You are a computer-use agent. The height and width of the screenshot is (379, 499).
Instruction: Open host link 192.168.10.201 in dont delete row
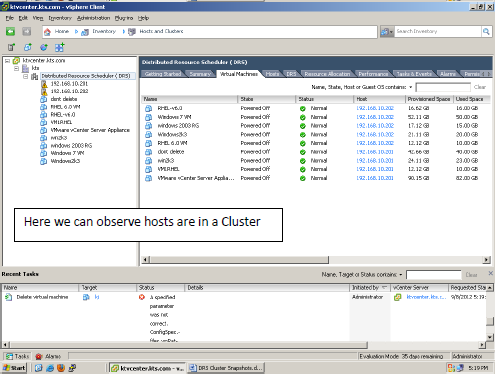(x=375, y=152)
